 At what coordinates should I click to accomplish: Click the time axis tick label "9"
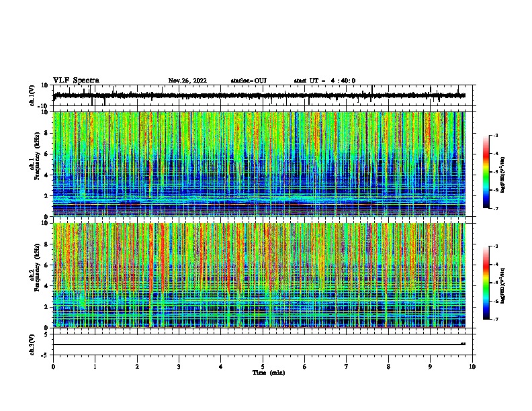pos(430,367)
